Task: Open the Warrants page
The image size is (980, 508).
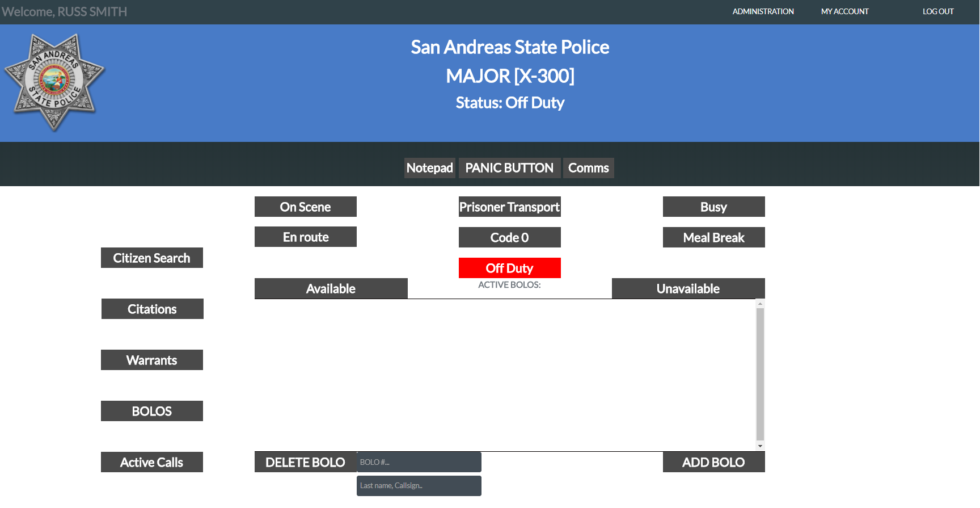Action: (x=152, y=360)
